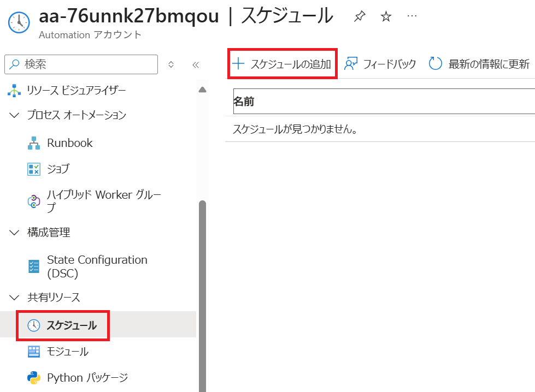
Task: Open State Configuration (DSC) menu item
Action: pyautogui.click(x=98, y=266)
